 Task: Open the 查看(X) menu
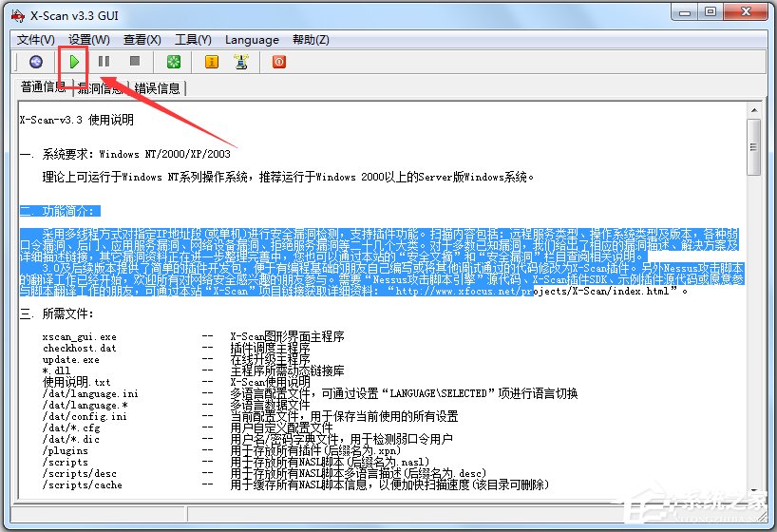click(142, 40)
